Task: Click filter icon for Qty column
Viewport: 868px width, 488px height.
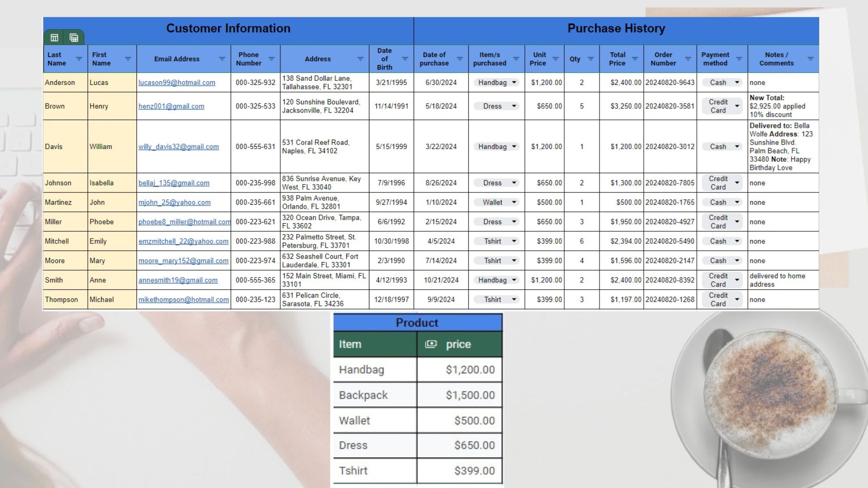Action: 590,59
